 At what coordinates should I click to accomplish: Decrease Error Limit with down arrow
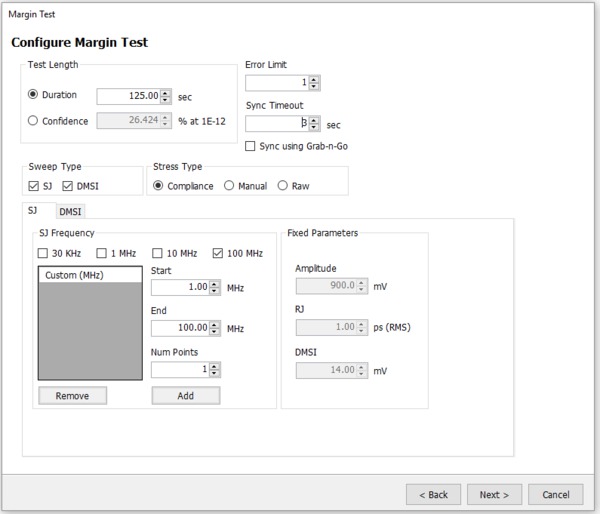pos(314,86)
